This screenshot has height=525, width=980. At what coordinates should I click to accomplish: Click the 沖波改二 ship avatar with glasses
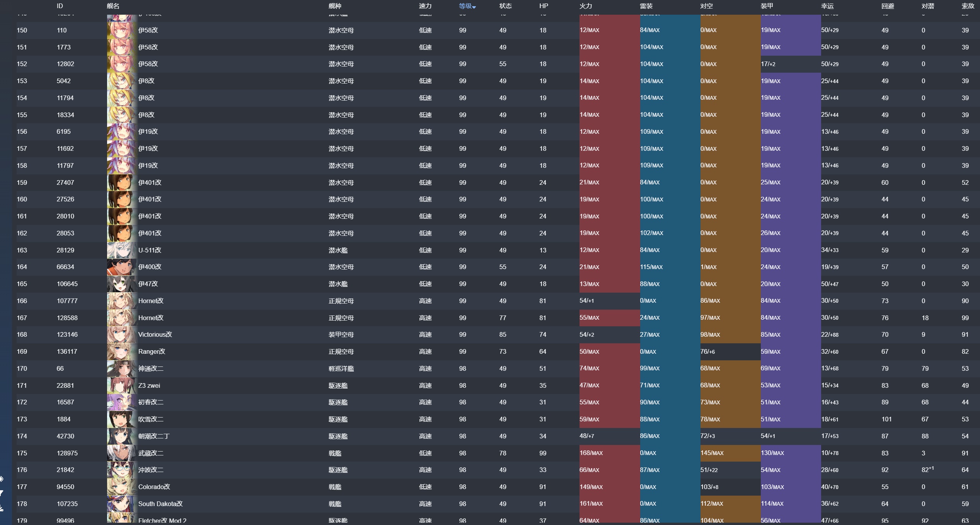(x=121, y=470)
